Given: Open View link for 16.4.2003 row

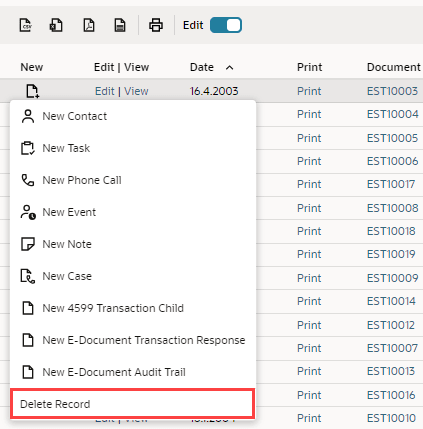Looking at the screenshot, I should pyautogui.click(x=136, y=91).
